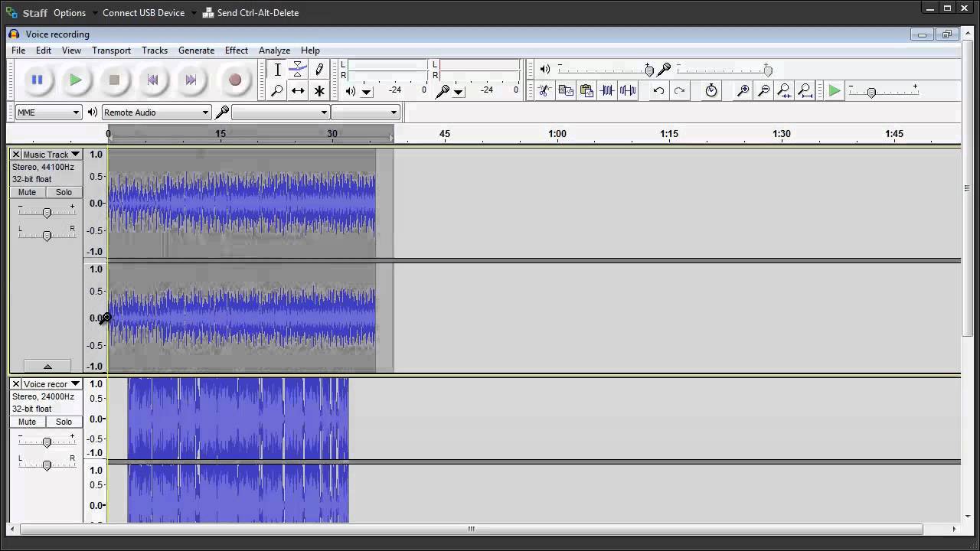Stop playback with the Stop button
The height and width of the screenshot is (551, 980).
(x=114, y=80)
